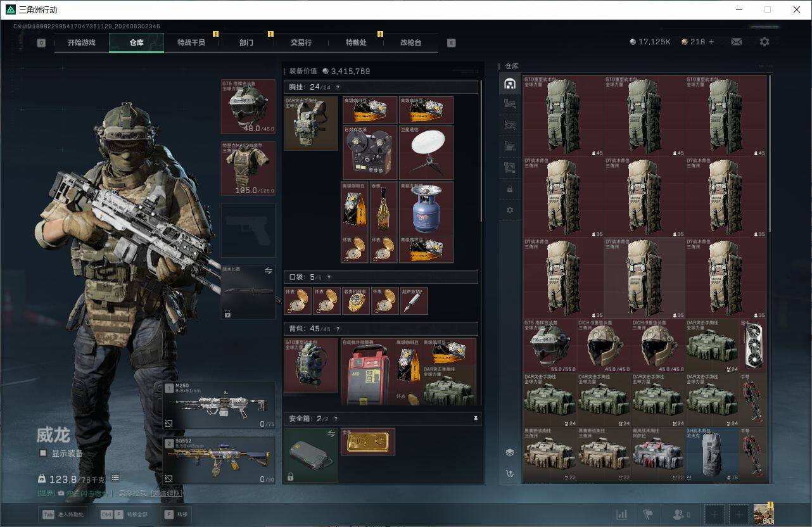Image resolution: width=812 pixels, height=527 pixels.
Task: Select the equipped GT5 helmet slot
Action: (x=248, y=106)
